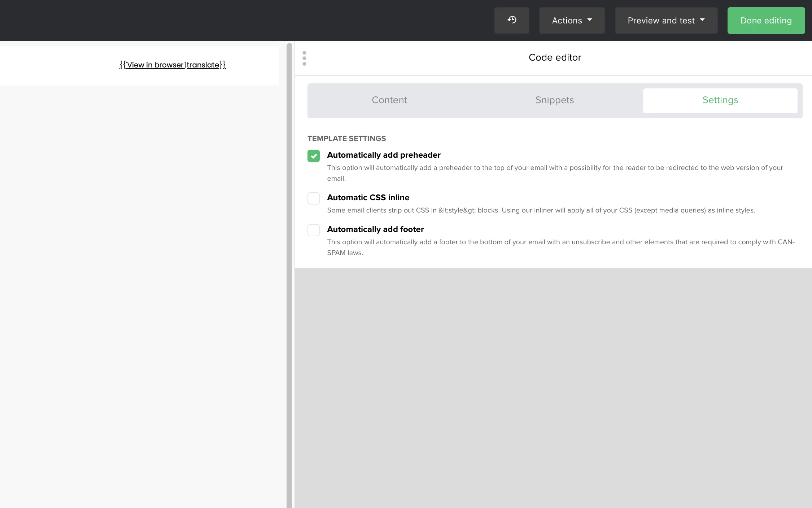Click the caret on Preview and test
This screenshot has width=812, height=508.
[x=702, y=20]
